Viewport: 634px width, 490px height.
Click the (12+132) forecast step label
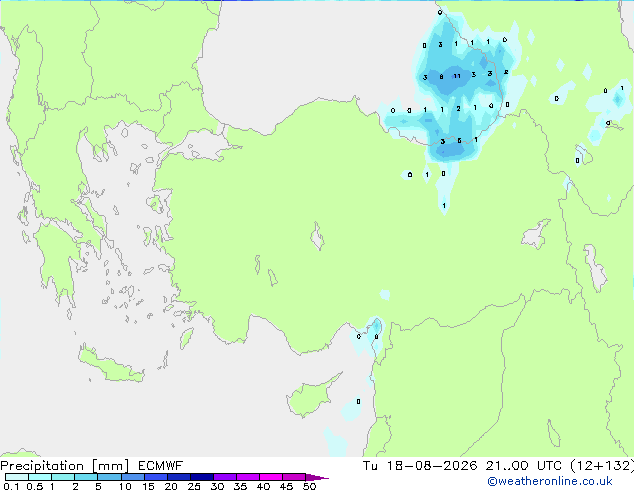pos(602,466)
